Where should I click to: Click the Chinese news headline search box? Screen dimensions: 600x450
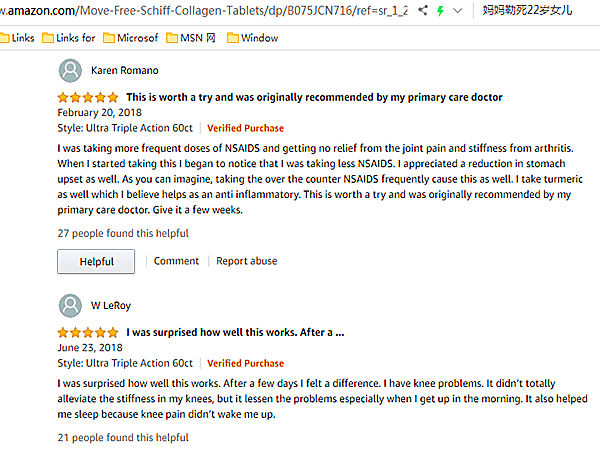pyautogui.click(x=541, y=11)
